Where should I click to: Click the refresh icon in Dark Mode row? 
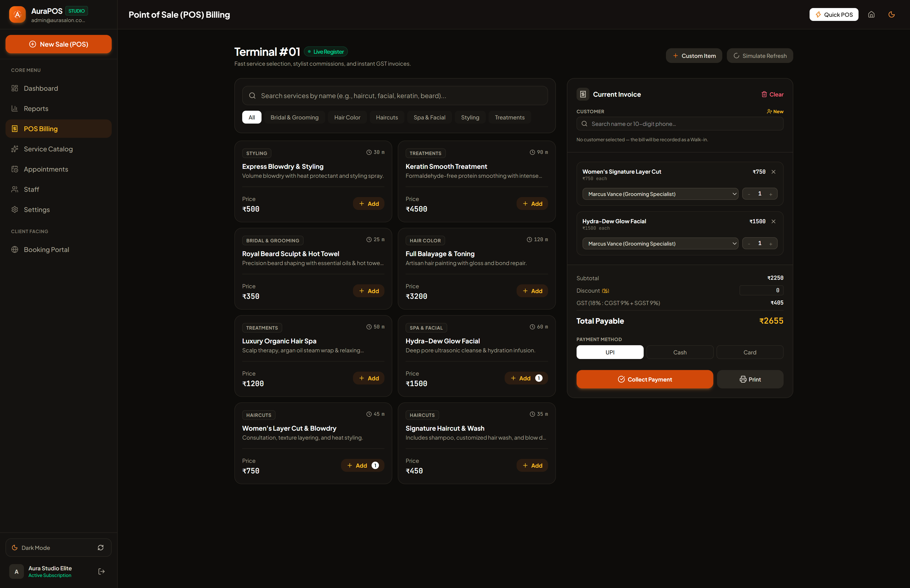[x=100, y=548]
